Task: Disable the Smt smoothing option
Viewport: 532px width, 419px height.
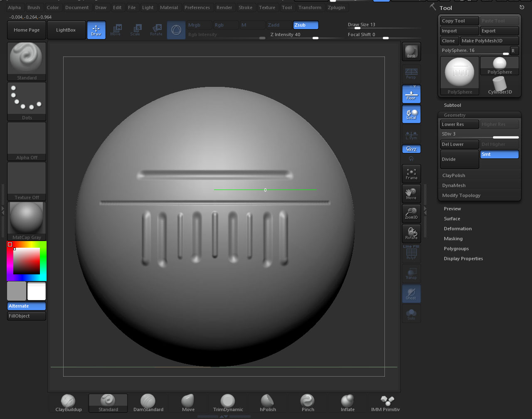Action: click(499, 154)
